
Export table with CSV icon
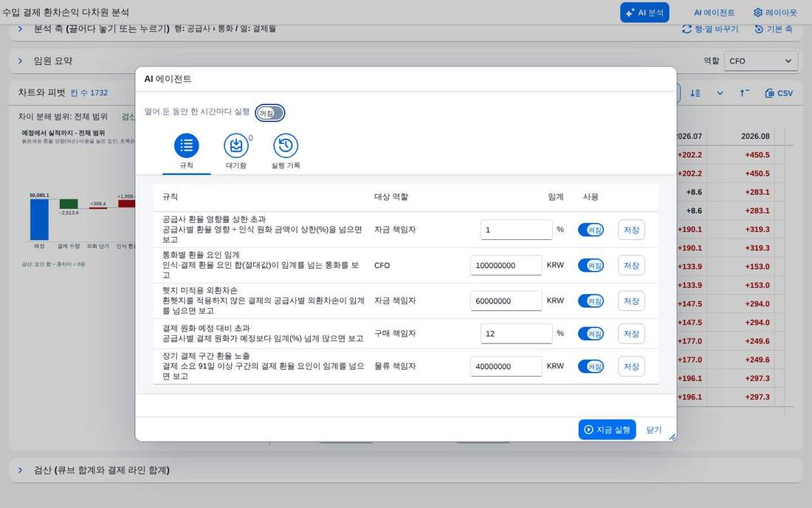(x=779, y=93)
